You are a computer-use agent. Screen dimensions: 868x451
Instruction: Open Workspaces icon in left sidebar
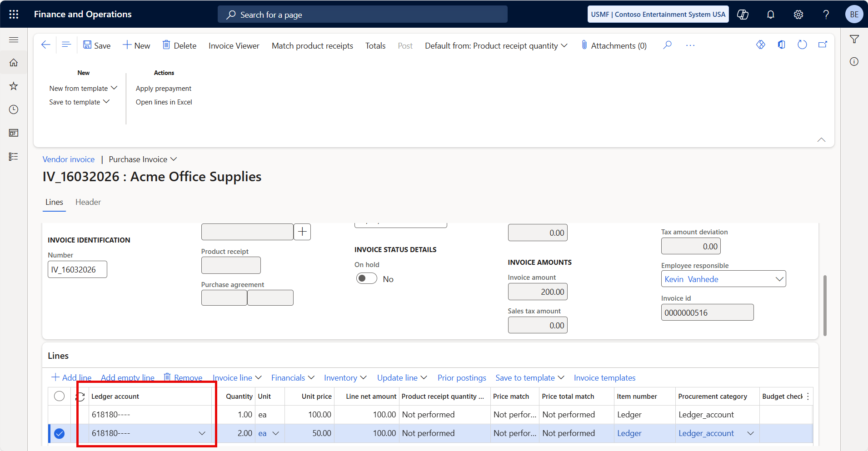coord(14,133)
